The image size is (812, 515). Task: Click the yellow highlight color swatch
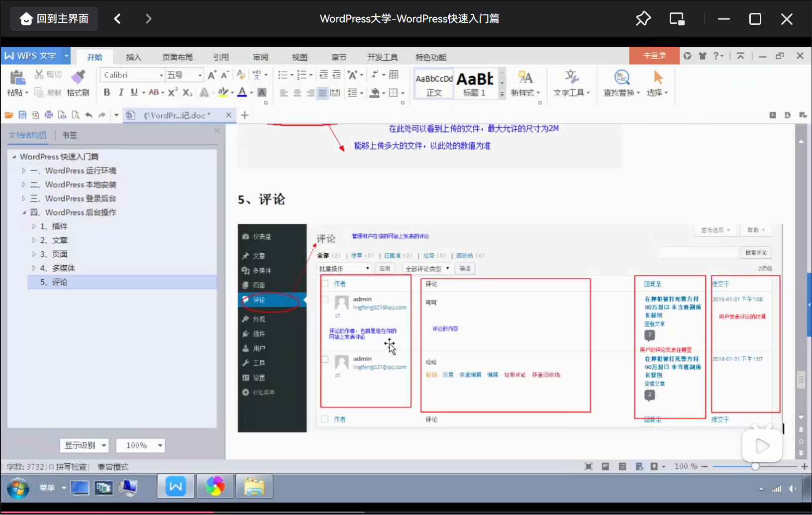point(223,93)
